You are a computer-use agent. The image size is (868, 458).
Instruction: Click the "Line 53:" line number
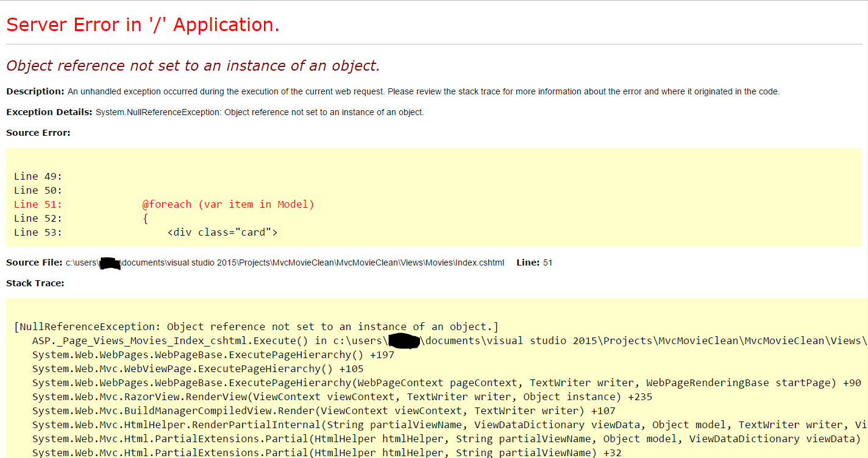coord(38,233)
